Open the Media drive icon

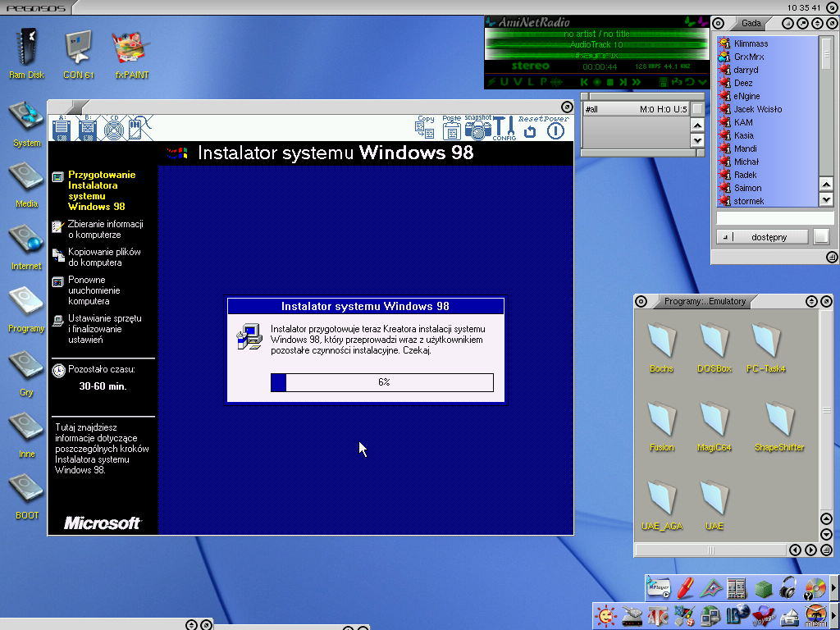[x=26, y=185]
